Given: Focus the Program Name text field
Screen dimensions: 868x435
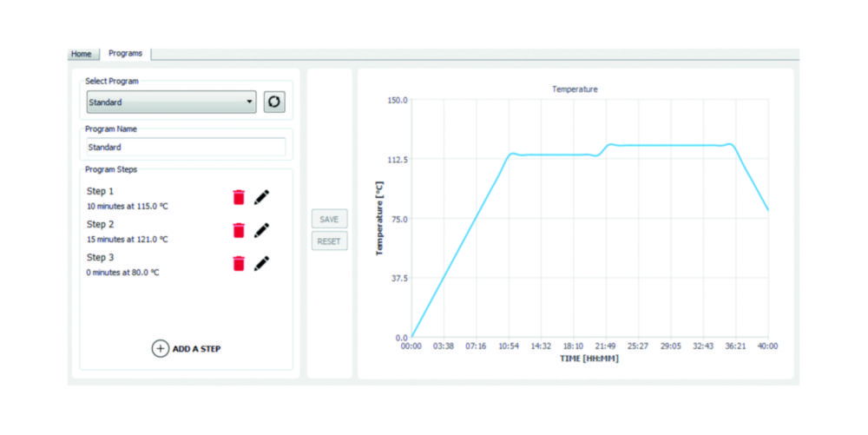Looking at the screenshot, I should click(186, 148).
